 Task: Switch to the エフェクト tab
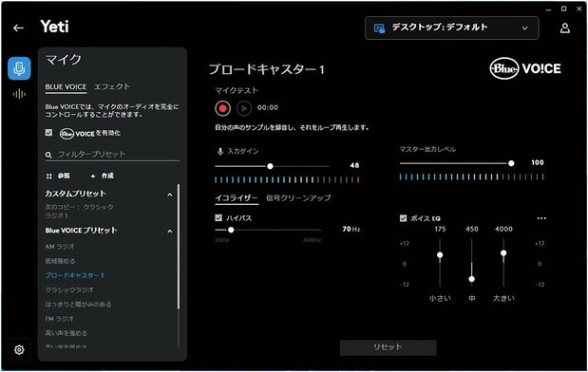pos(112,87)
